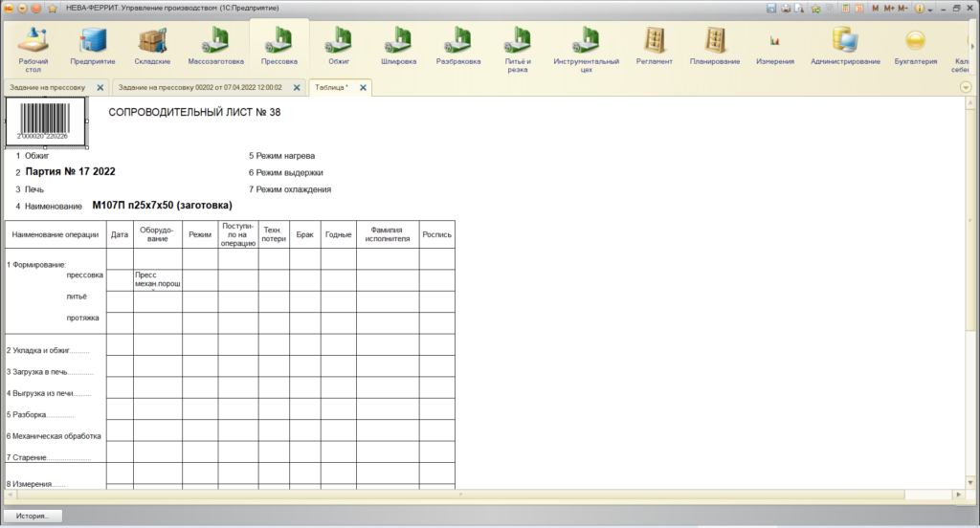Click the Годные column header
Screen dimensions: 980x528
[338, 235]
